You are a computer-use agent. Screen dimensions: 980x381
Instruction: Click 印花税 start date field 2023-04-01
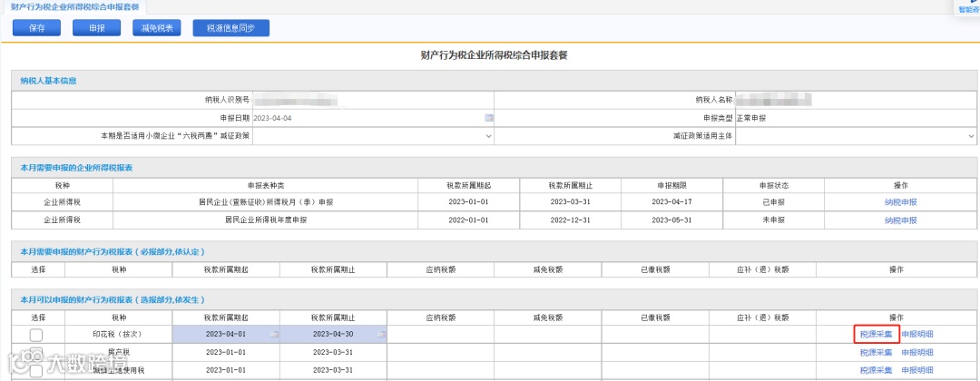226,334
